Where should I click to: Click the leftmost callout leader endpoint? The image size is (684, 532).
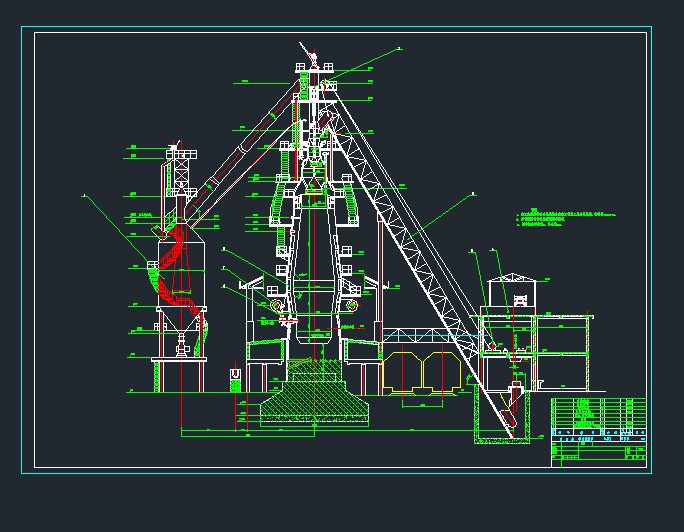click(x=84, y=196)
